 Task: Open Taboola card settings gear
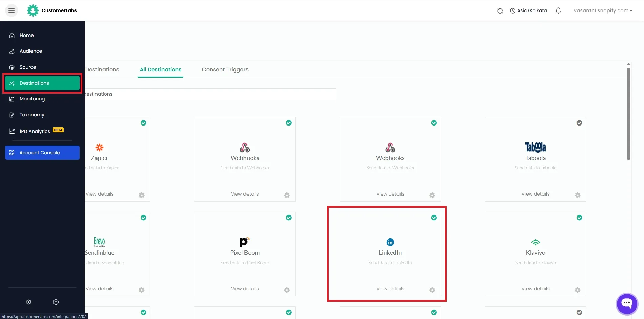coord(578,195)
